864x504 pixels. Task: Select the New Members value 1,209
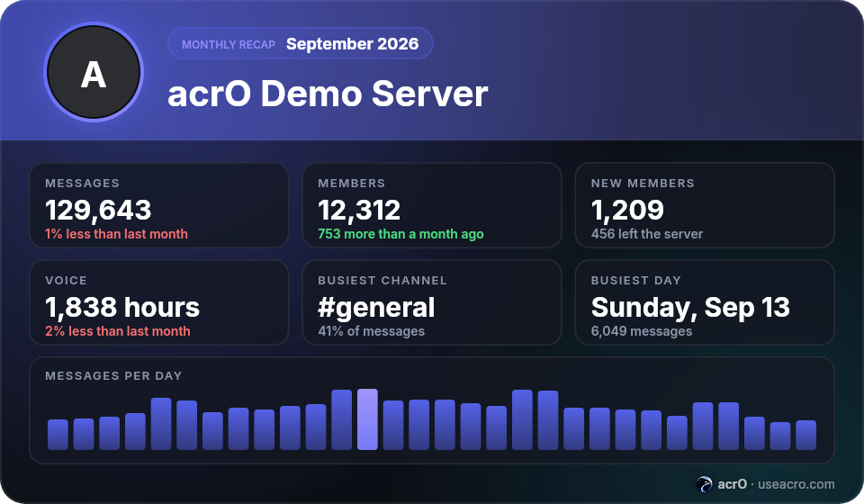627,210
